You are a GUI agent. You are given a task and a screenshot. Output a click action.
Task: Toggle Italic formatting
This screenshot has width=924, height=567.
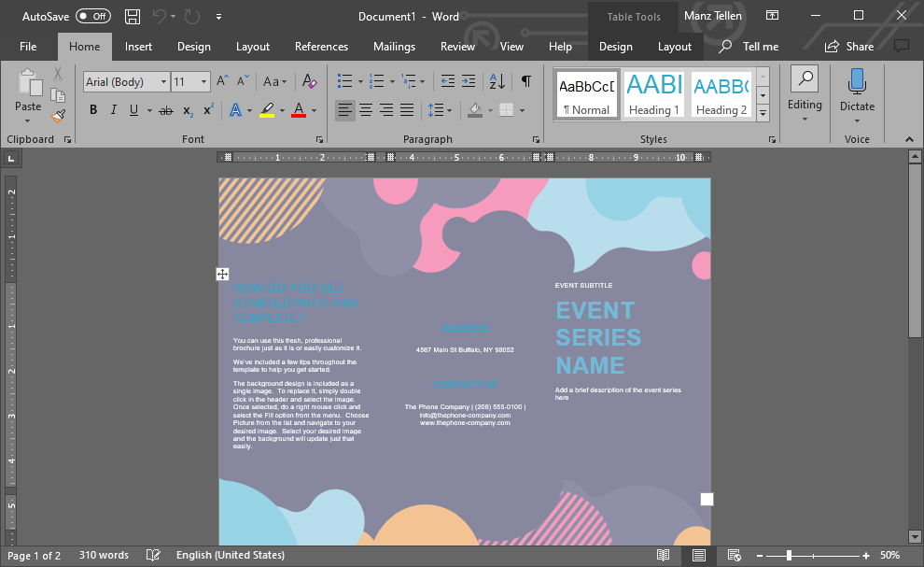pos(114,110)
